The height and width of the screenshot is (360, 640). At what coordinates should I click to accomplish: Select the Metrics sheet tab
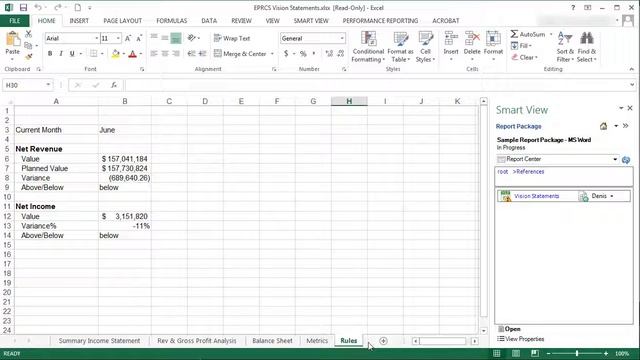coord(317,340)
